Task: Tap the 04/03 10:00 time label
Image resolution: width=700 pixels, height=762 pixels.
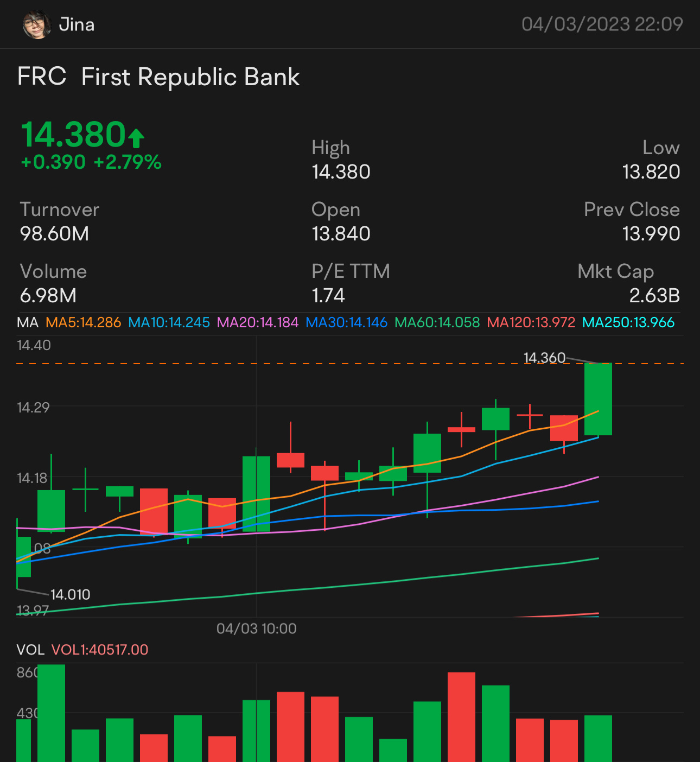Action: [257, 629]
